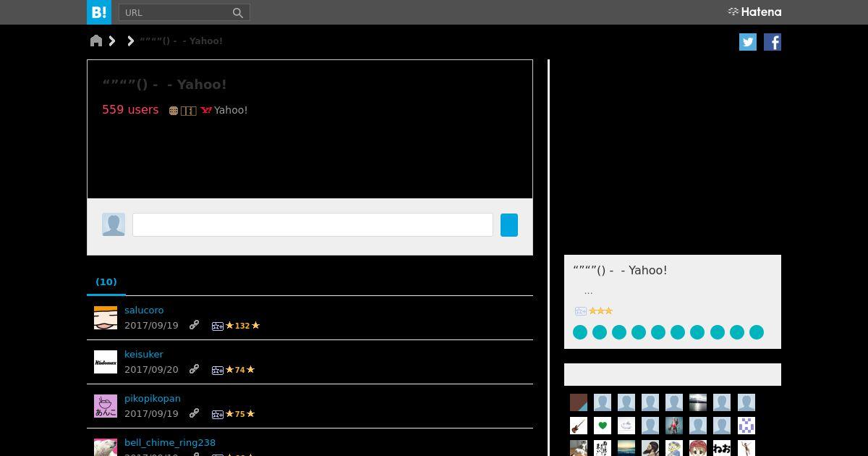Open the Hatena logo link
The width and height of the screenshot is (868, 456).
click(x=754, y=12)
